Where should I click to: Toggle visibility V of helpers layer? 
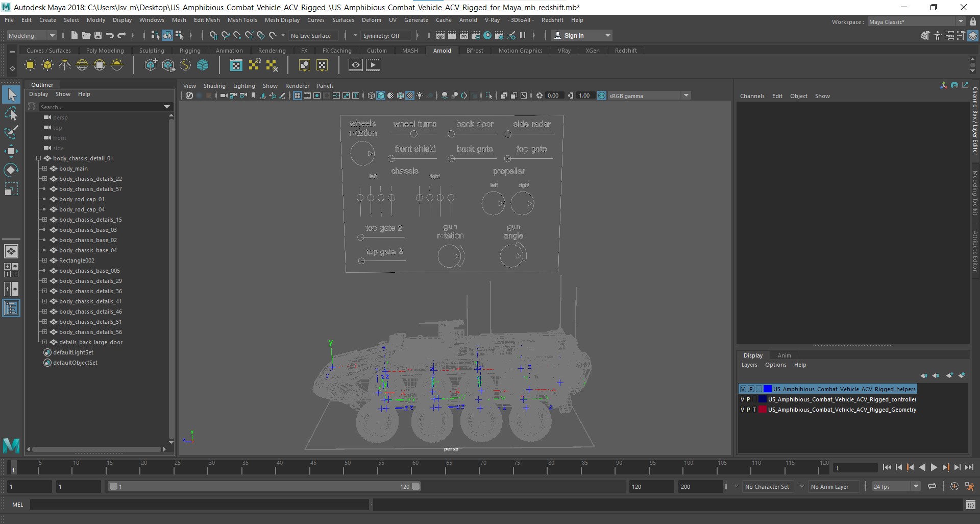pyautogui.click(x=743, y=389)
